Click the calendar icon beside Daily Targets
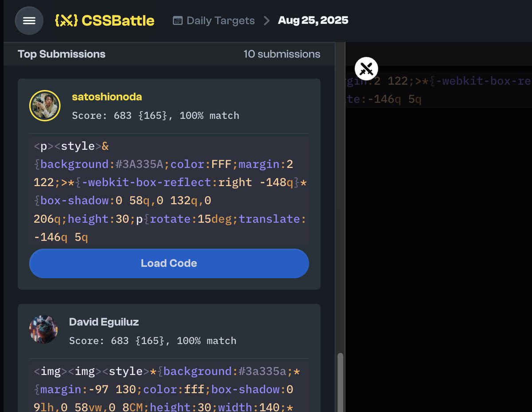This screenshot has width=532, height=412. tap(178, 20)
